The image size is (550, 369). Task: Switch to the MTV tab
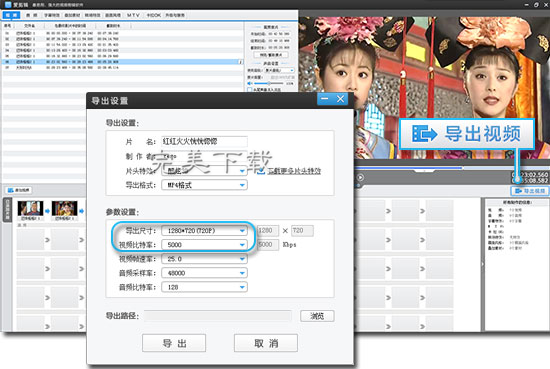[133, 15]
